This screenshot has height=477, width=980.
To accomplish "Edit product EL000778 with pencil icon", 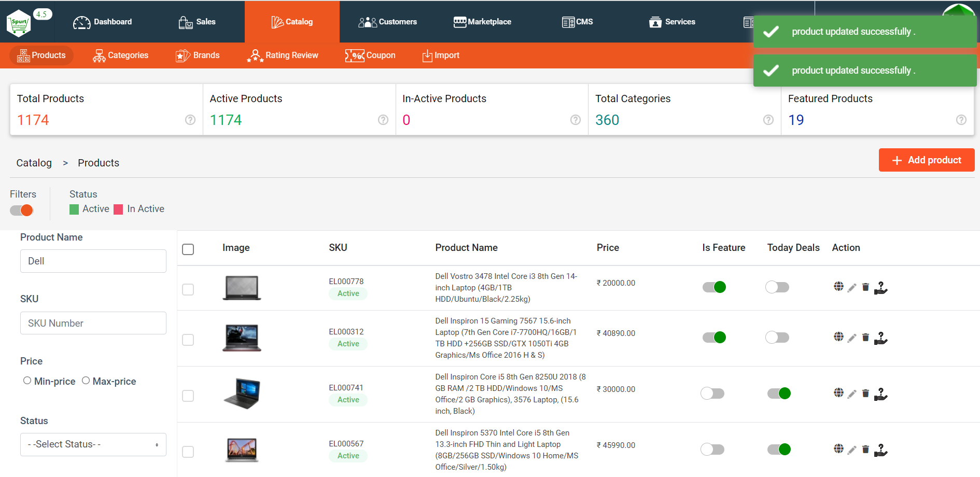I will (852, 288).
